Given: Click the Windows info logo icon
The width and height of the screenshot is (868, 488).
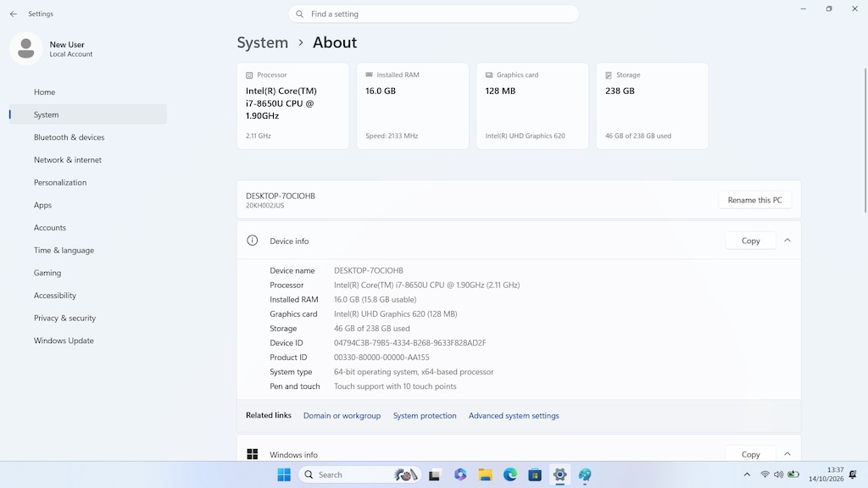Looking at the screenshot, I should [252, 454].
